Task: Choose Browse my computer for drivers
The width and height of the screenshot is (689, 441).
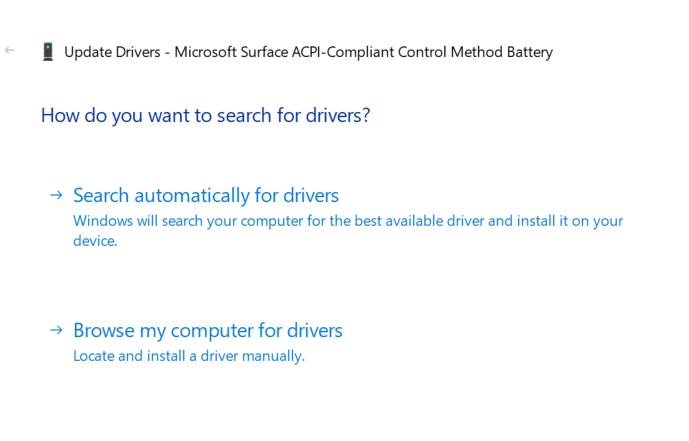Action: click(208, 330)
